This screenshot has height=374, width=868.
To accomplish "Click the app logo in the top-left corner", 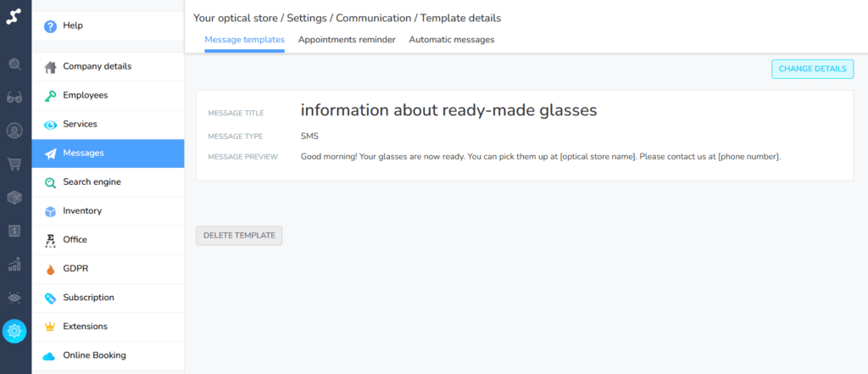I will coord(14,16).
